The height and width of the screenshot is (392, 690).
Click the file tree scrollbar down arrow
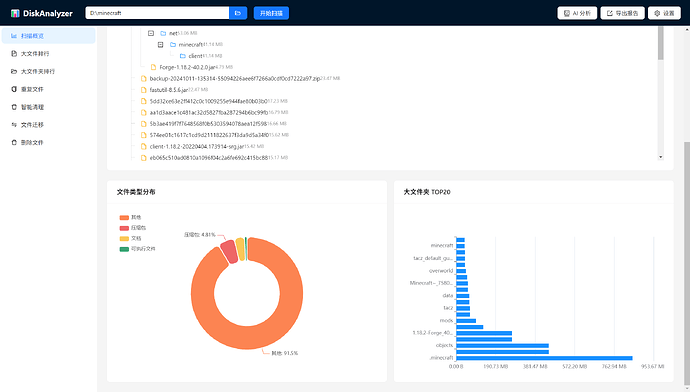[661, 157]
